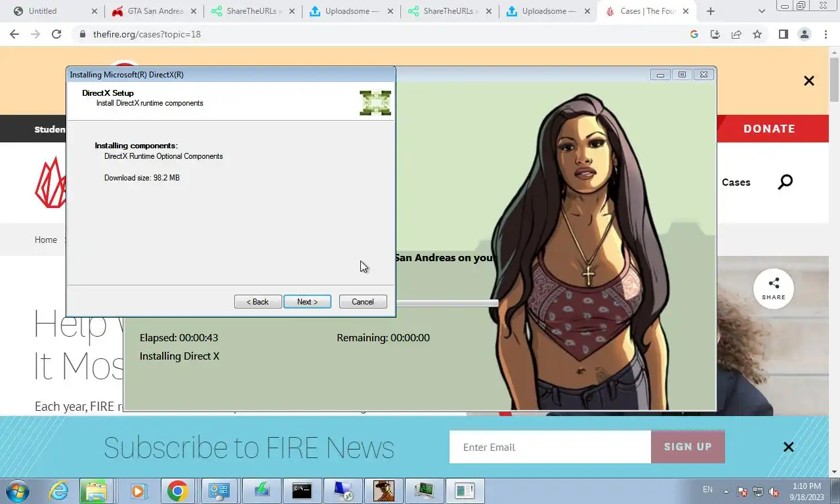The width and height of the screenshot is (840, 504).
Task: Click the system monitor taskbar icon
Action: tap(424, 490)
